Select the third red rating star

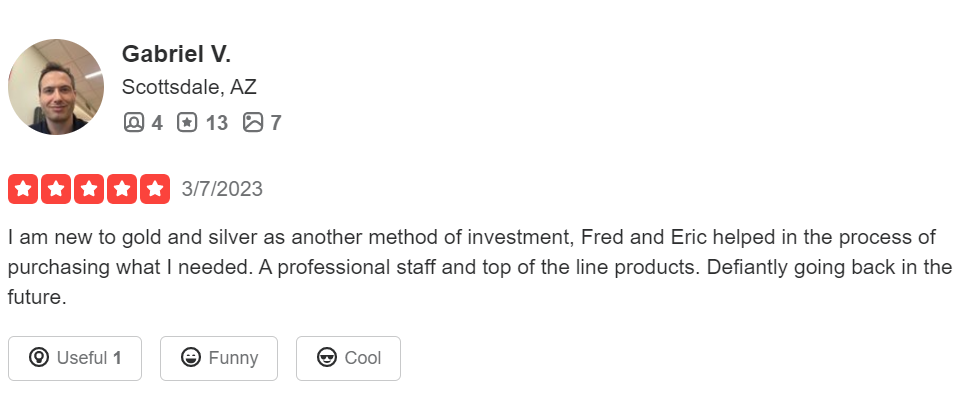pos(89,189)
